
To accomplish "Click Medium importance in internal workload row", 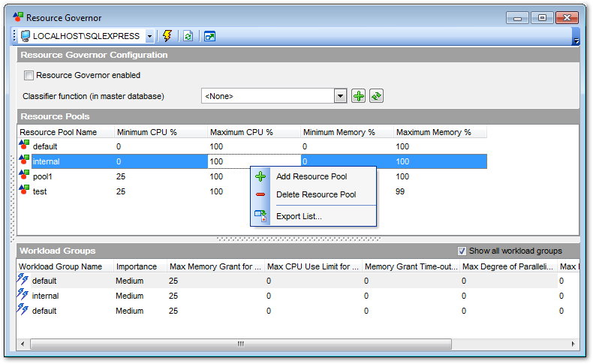I will (x=129, y=296).
